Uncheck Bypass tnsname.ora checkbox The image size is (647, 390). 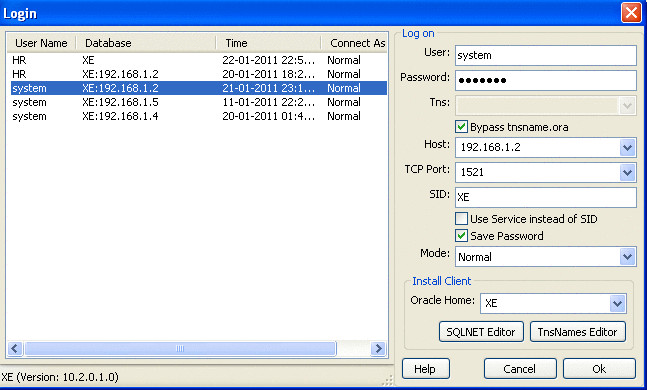click(x=461, y=127)
